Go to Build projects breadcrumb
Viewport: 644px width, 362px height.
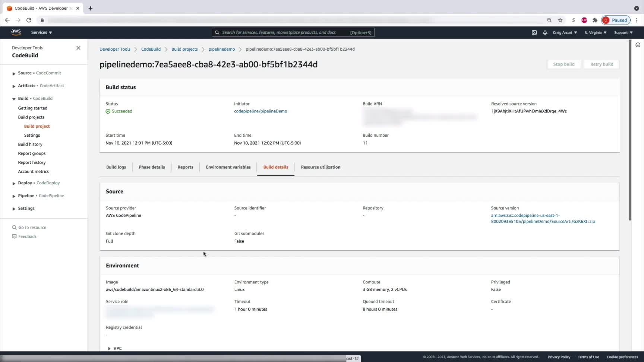point(184,49)
